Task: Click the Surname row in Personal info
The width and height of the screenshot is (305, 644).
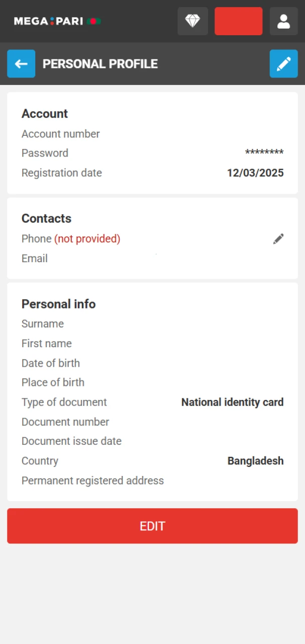Action: point(42,324)
